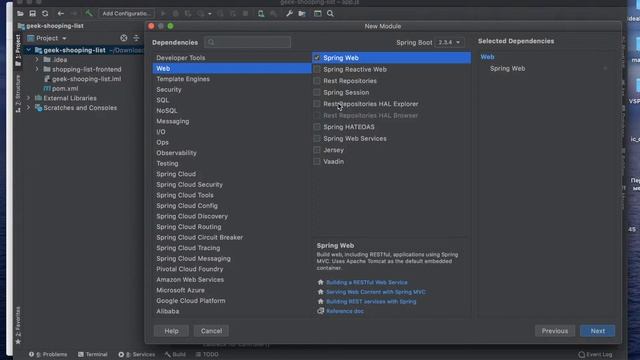The height and width of the screenshot is (360, 640).
Task: Click the Back navigation arrow
Action: pyautogui.click(x=60, y=13)
